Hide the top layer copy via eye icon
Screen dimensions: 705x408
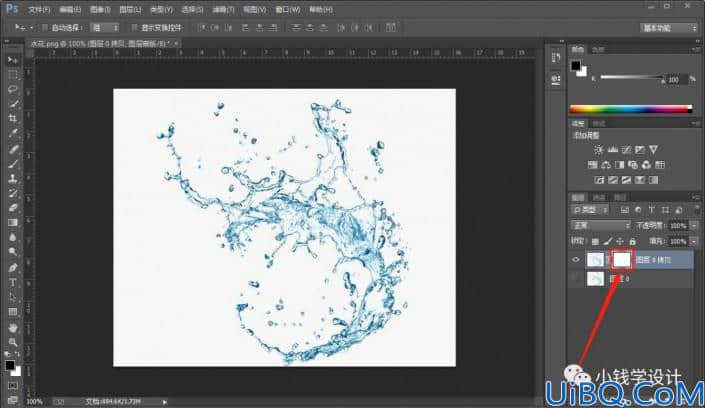(576, 260)
